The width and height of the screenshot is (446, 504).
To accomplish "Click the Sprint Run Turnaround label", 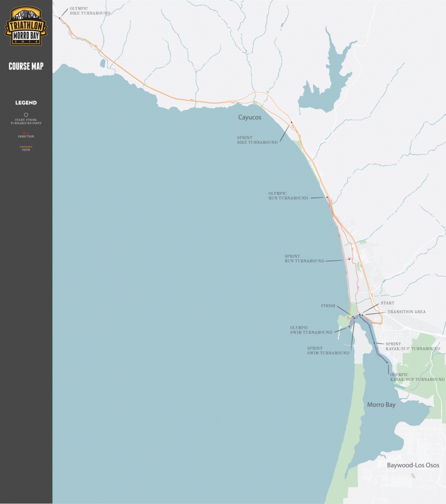I will (304, 258).
